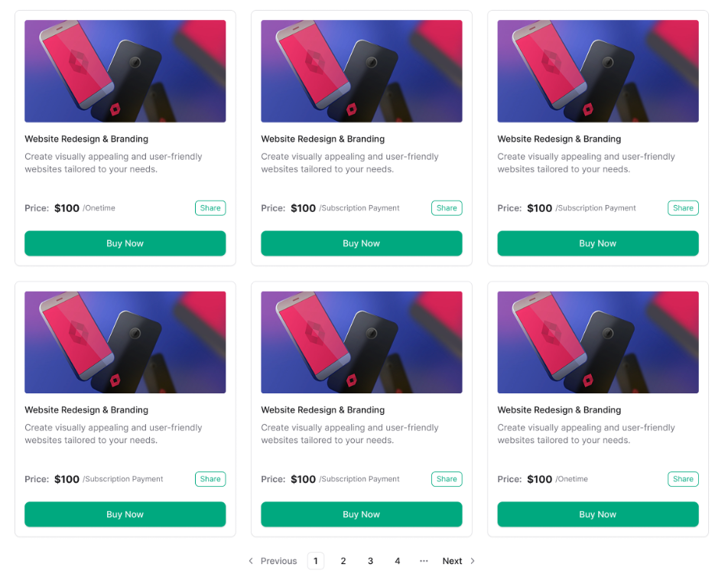Screen dimensions: 728x574
Task: Share the top-right service card
Action: 683,208
